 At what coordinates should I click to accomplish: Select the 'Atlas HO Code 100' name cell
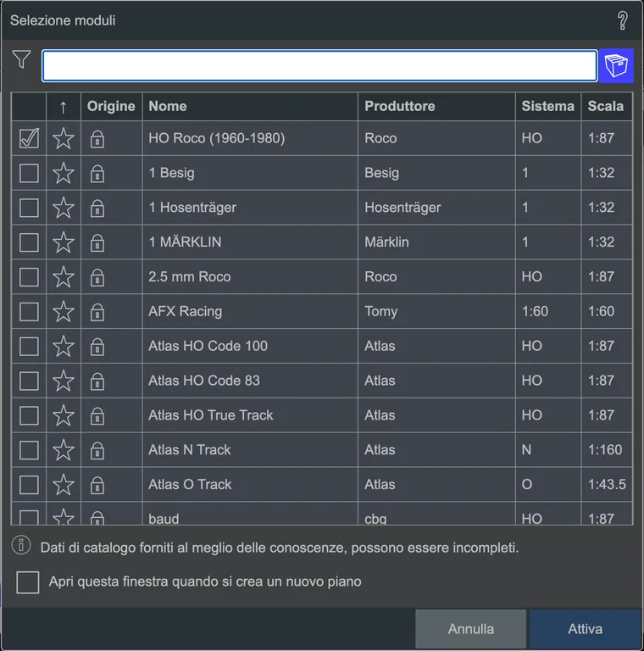point(250,346)
